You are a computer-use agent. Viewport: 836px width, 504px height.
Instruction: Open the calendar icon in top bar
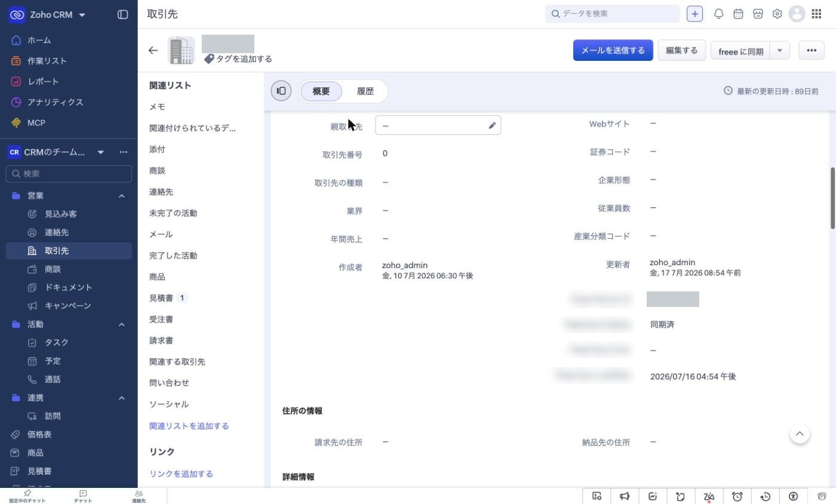coord(738,14)
